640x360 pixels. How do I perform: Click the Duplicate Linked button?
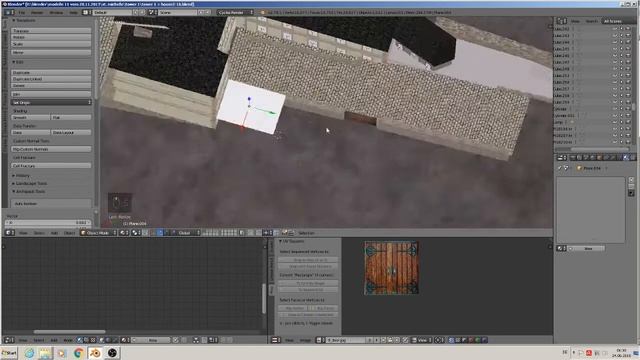(x=51, y=79)
